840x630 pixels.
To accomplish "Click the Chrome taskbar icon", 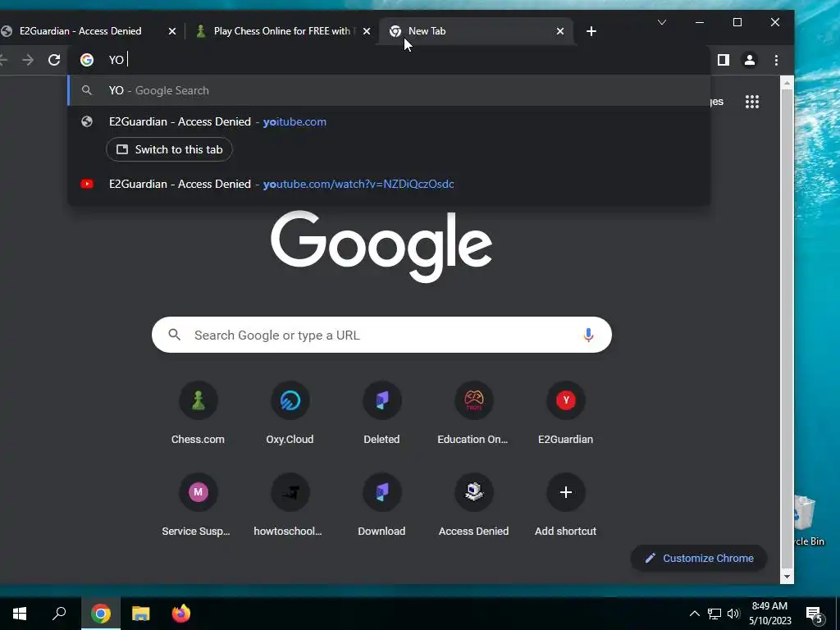I will tap(100, 614).
